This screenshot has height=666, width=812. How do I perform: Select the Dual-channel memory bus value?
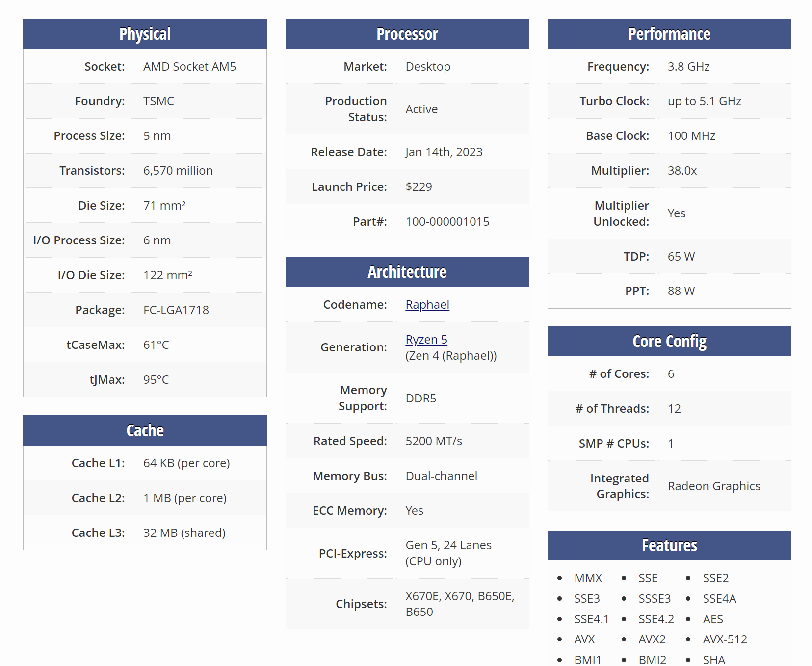coord(442,476)
